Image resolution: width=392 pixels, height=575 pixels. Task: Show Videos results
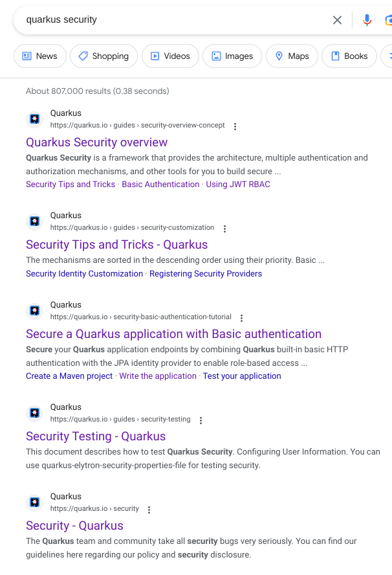tap(170, 56)
